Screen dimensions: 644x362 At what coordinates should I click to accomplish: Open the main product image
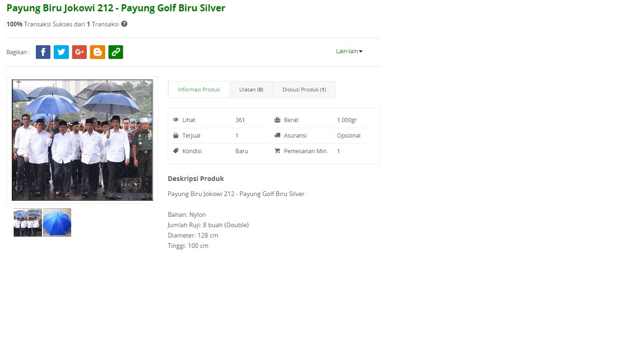click(x=83, y=140)
